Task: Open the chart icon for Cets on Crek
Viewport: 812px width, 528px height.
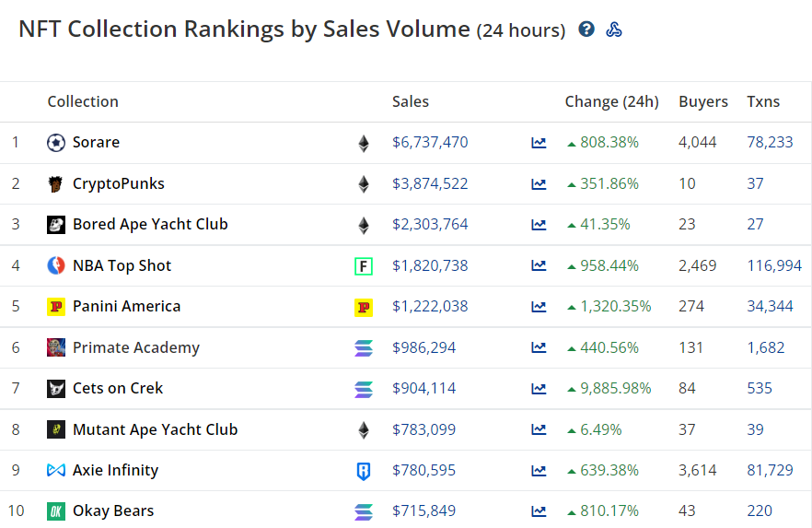Action: pyautogui.click(x=539, y=389)
